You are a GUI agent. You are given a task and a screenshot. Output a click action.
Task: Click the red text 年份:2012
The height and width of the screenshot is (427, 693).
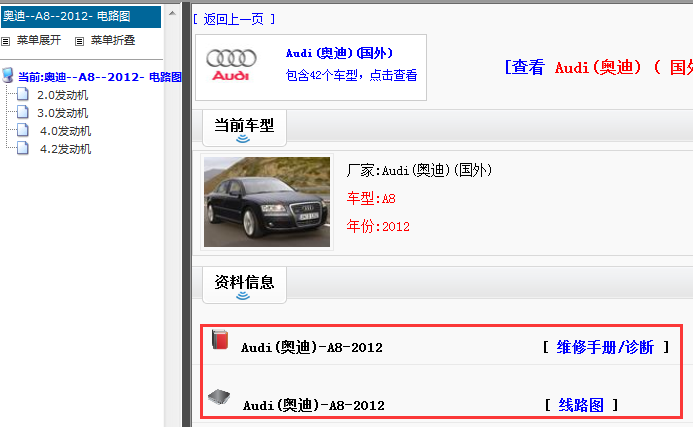pyautogui.click(x=378, y=226)
